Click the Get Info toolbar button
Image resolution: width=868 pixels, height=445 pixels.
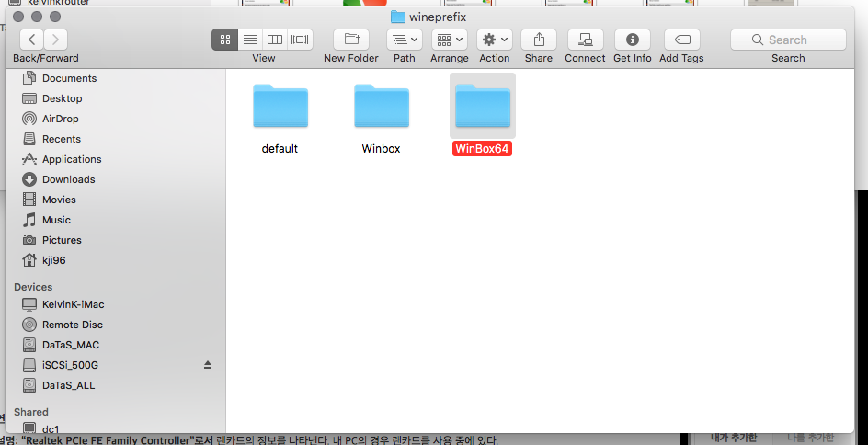pos(633,40)
